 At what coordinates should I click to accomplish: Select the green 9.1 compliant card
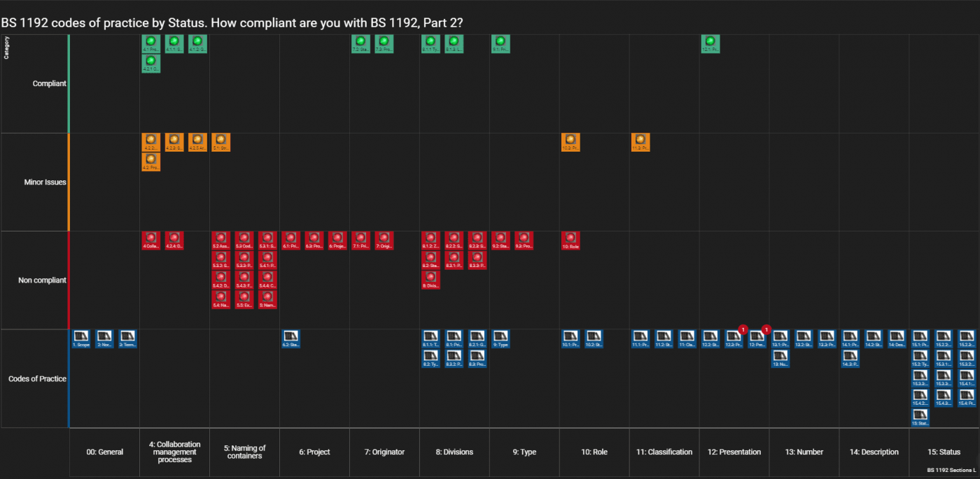pos(500,44)
